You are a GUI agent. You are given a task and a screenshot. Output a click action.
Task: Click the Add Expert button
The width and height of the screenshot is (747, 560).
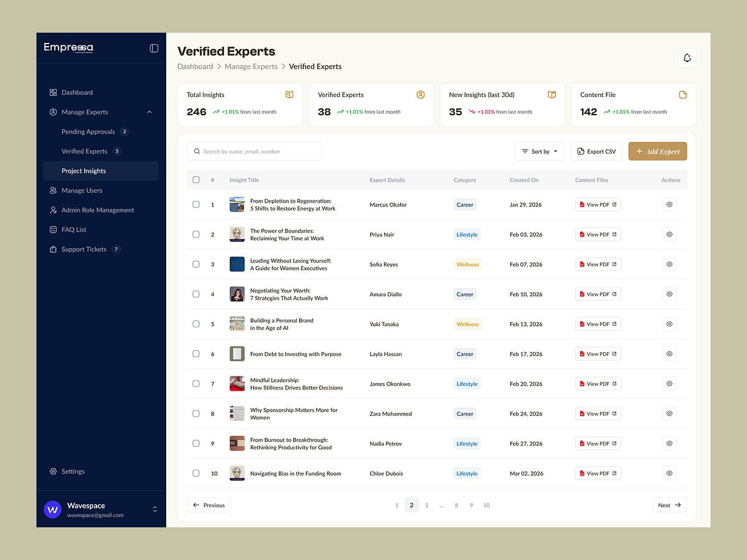point(657,151)
